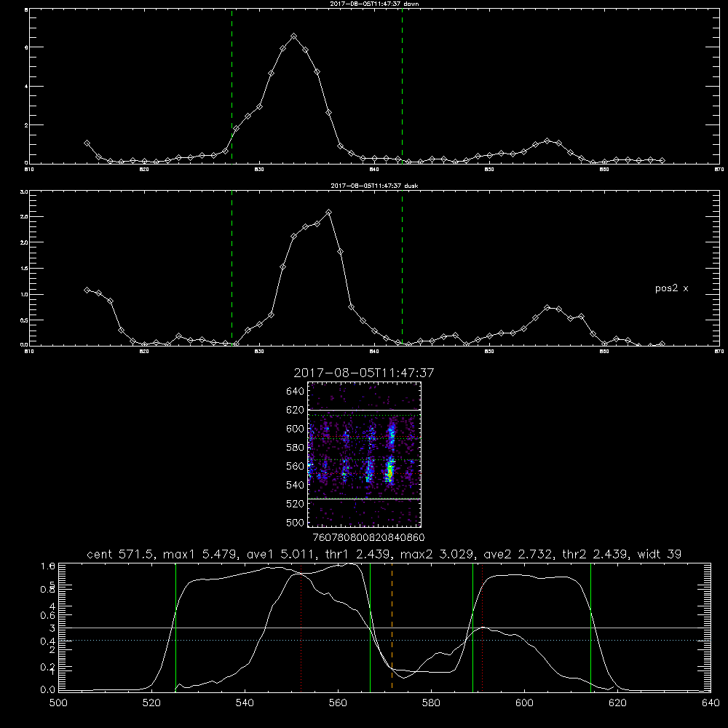Click bottom plot y-axis label '1.6'
The height and width of the screenshot is (728, 728).
[48, 566]
